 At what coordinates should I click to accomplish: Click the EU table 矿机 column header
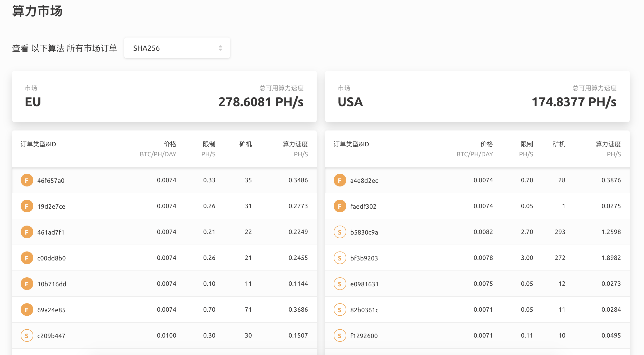coord(245,144)
